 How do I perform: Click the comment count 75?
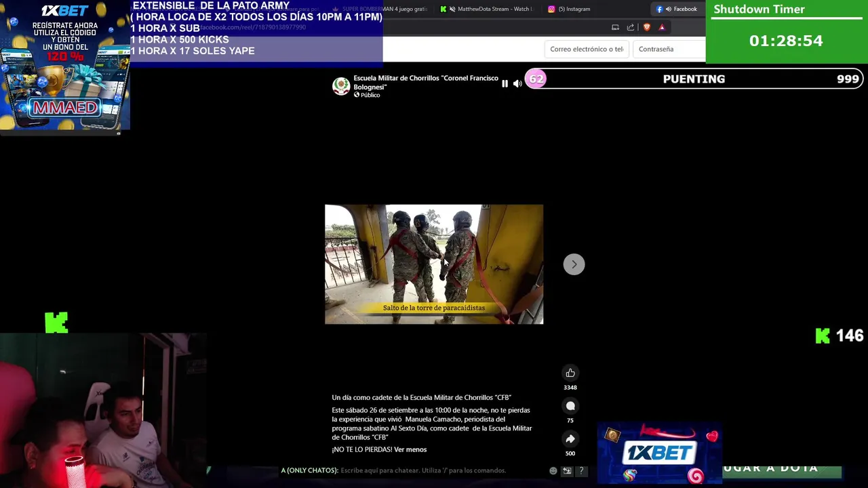[x=570, y=421]
